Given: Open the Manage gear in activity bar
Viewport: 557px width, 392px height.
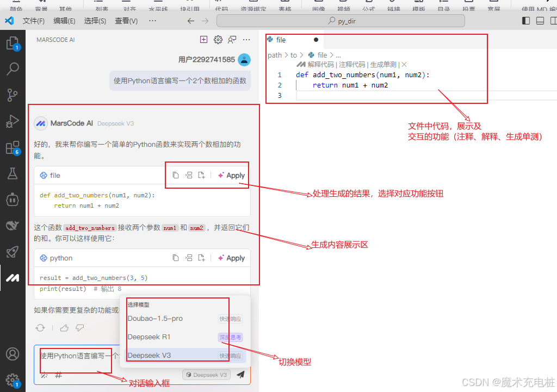Looking at the screenshot, I should (x=13, y=380).
